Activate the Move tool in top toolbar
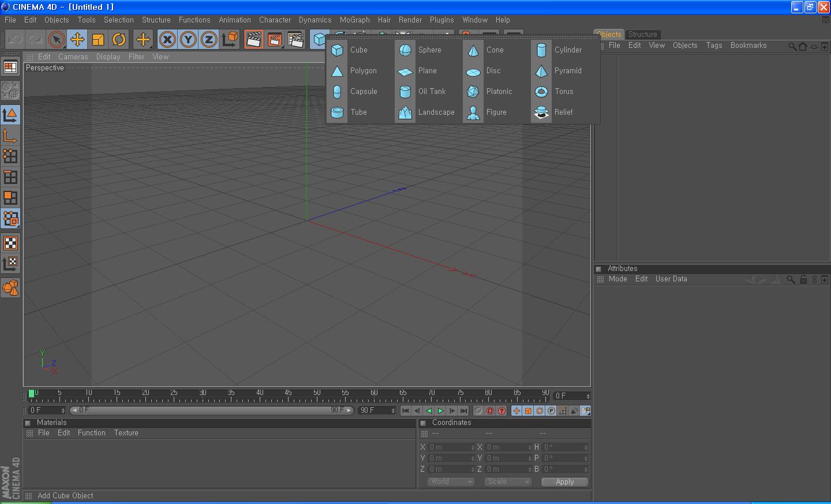 coord(77,39)
